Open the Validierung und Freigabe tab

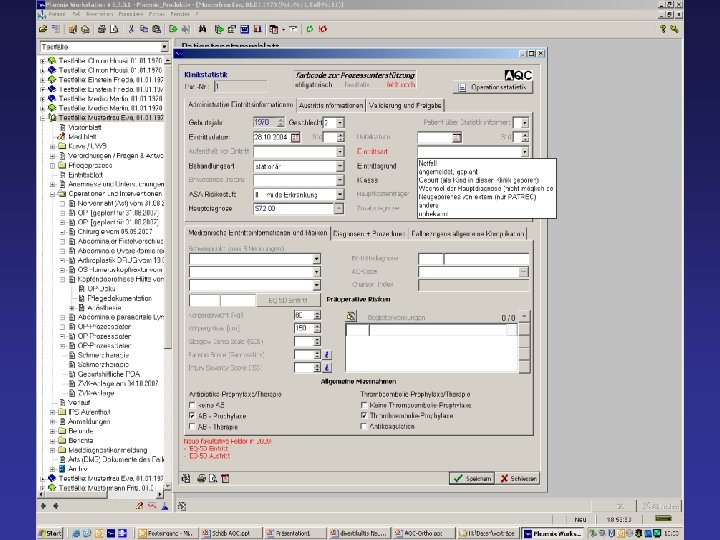pos(405,104)
